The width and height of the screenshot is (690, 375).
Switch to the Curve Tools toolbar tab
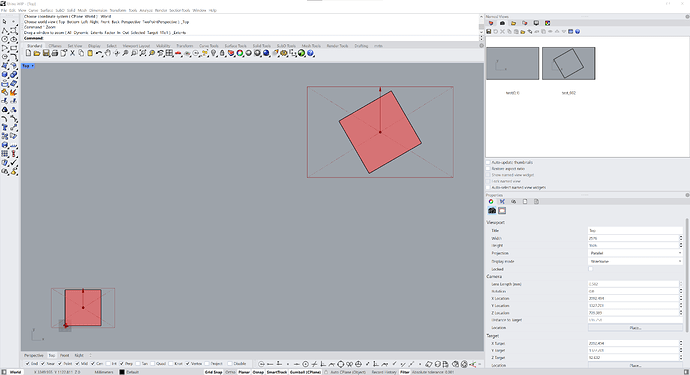(209, 46)
